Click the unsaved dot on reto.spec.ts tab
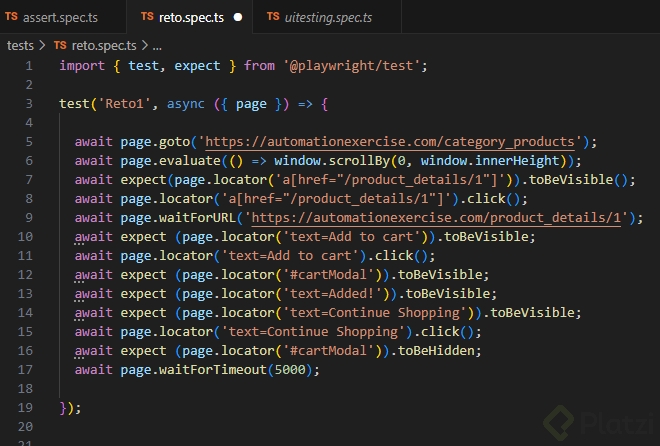The image size is (660, 446). coord(238,17)
